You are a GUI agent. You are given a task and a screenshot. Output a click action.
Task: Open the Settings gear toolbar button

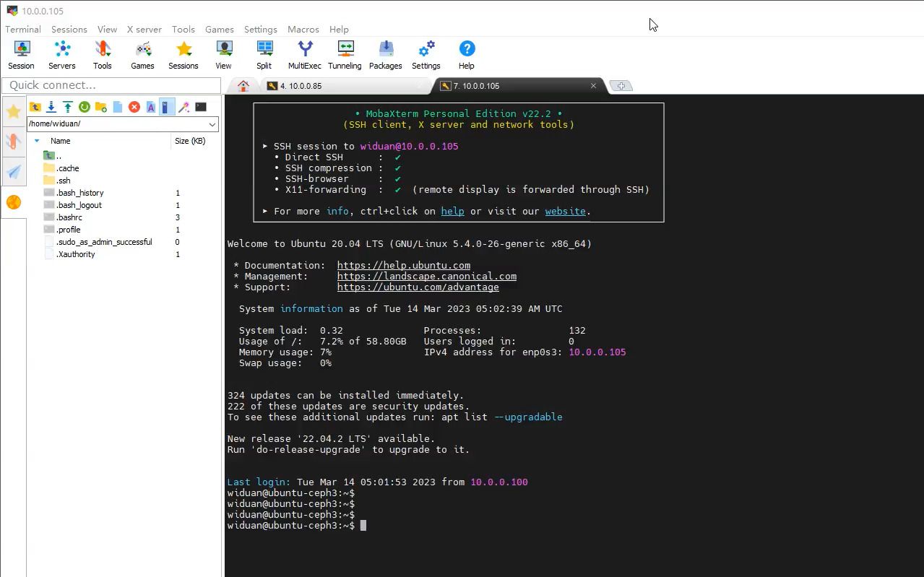click(x=426, y=55)
